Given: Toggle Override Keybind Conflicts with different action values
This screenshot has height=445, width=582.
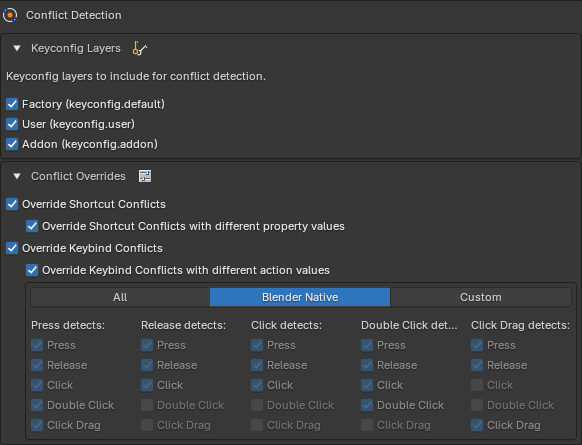Looking at the screenshot, I should (x=32, y=270).
